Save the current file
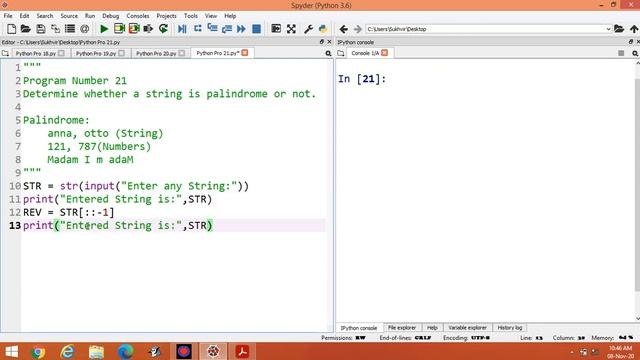 [40, 29]
